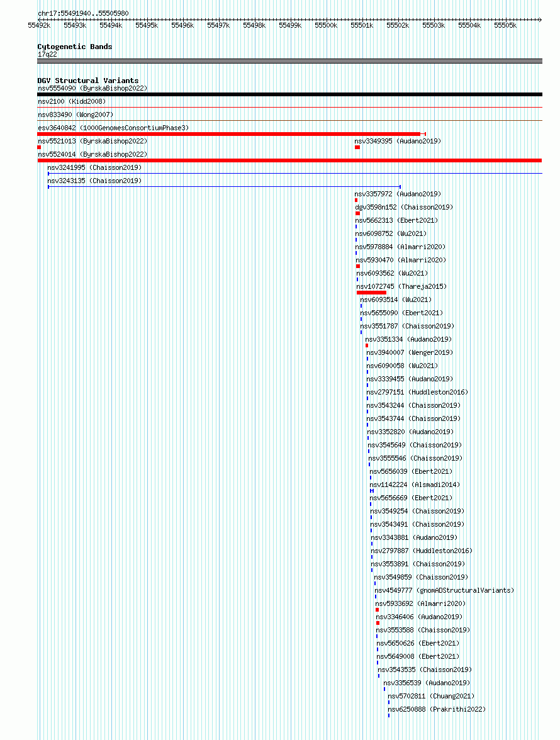Click nsv5656039 (Ebert2021) label
560x740 pixels.
tap(411, 471)
